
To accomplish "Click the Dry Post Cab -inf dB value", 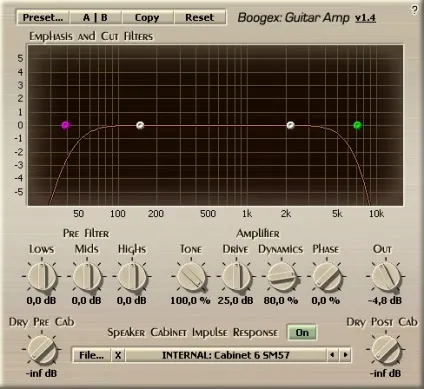I will [385, 373].
